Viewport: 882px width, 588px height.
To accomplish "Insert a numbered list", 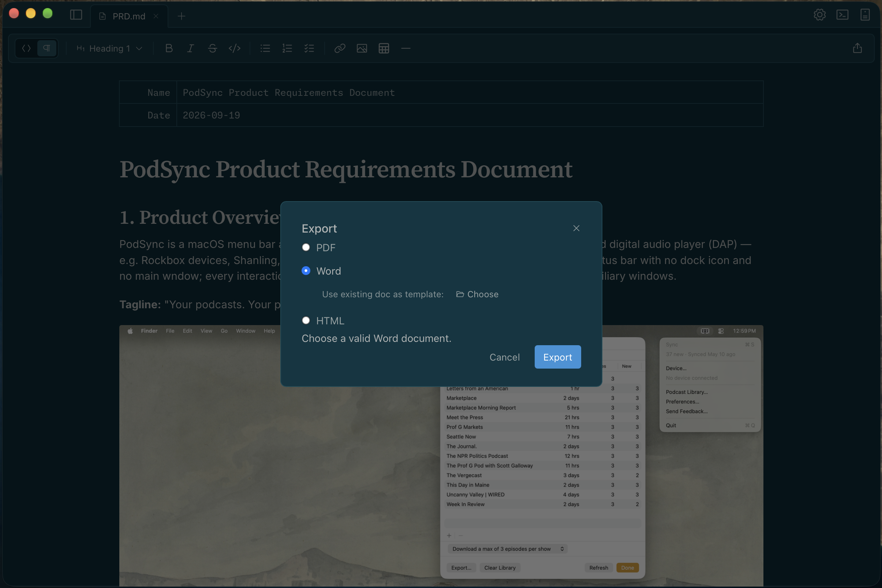I will (287, 48).
